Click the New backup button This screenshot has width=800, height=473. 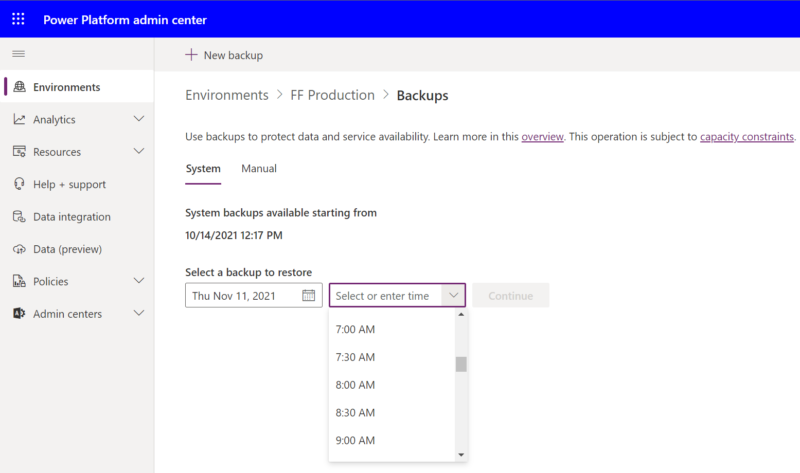pyautogui.click(x=224, y=55)
